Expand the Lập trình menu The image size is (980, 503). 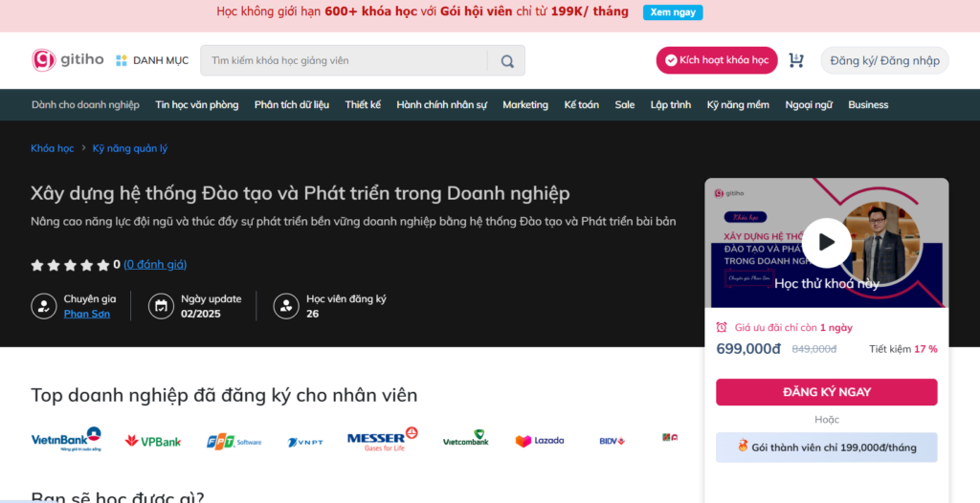pos(670,105)
